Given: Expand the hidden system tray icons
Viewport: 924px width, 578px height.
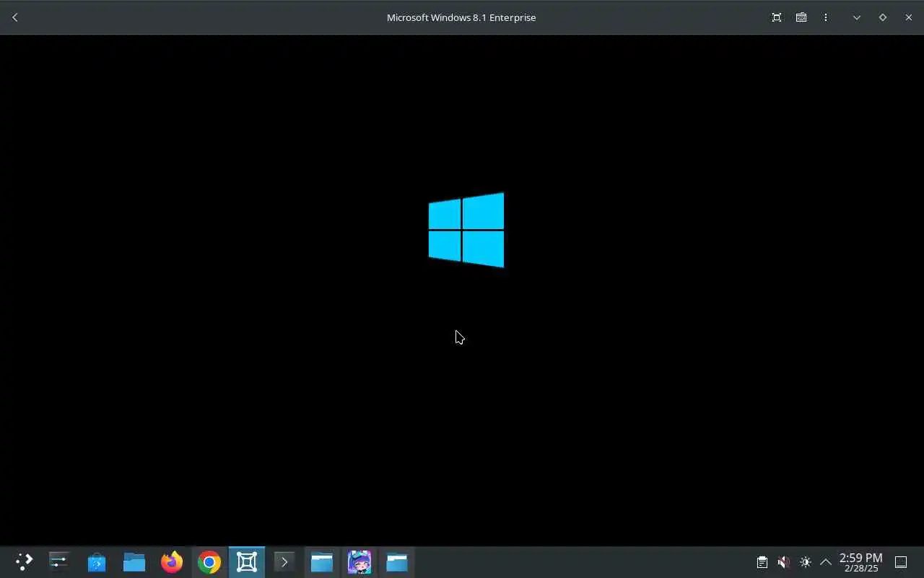Looking at the screenshot, I should [x=826, y=562].
